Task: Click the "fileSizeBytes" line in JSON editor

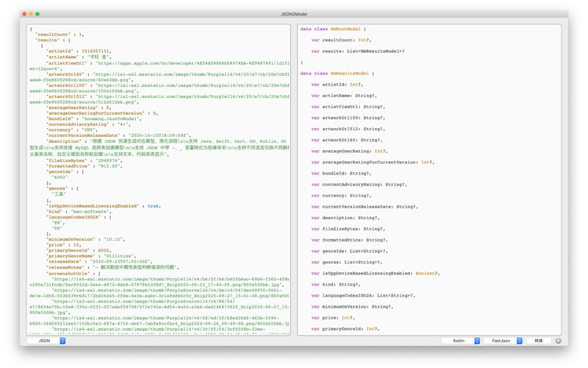Action: click(84, 160)
